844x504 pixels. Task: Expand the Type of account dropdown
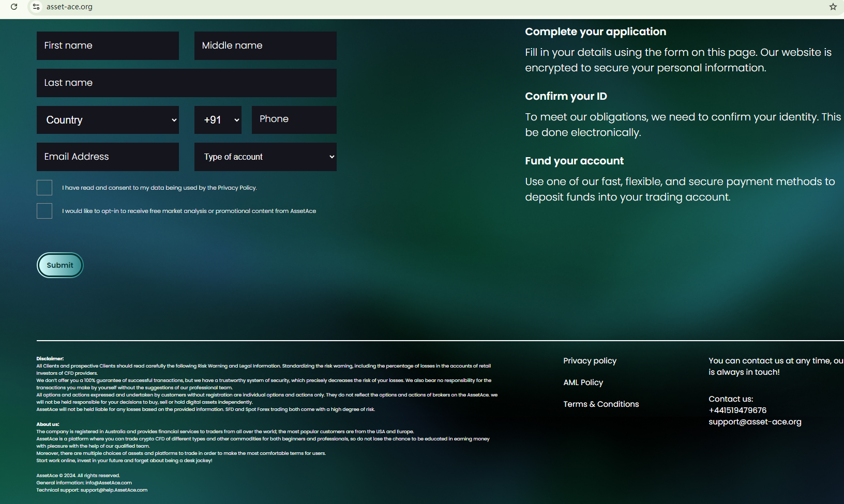click(x=265, y=157)
